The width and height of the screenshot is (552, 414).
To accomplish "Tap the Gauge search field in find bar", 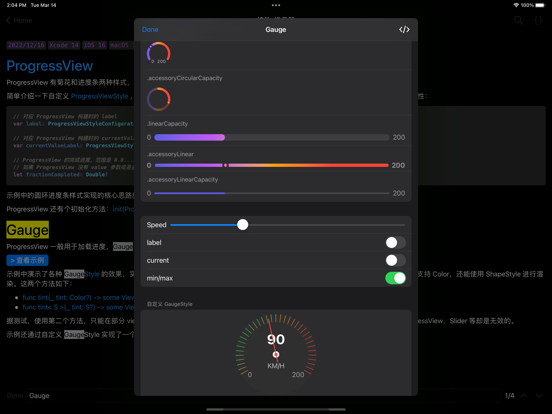I will click(x=264, y=396).
